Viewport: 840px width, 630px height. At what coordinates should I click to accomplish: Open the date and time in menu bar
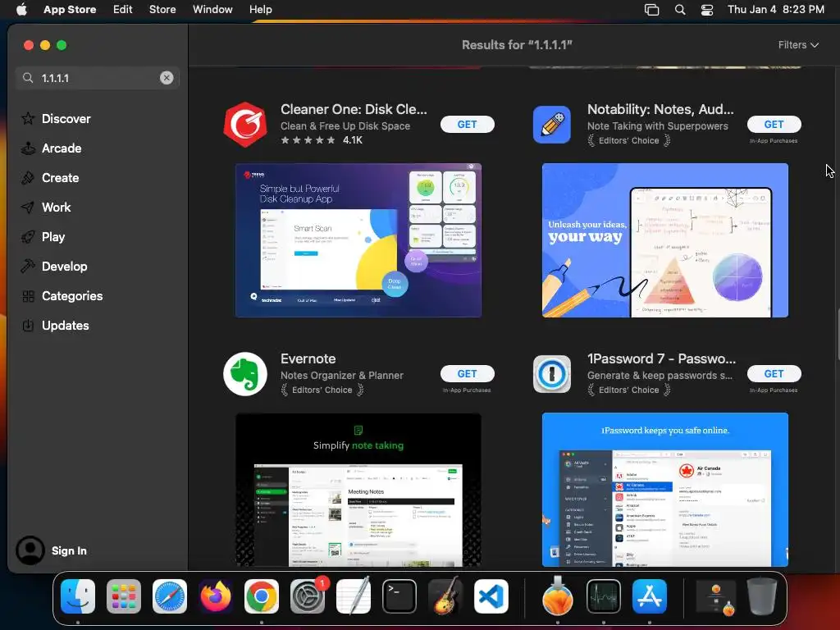(776, 9)
